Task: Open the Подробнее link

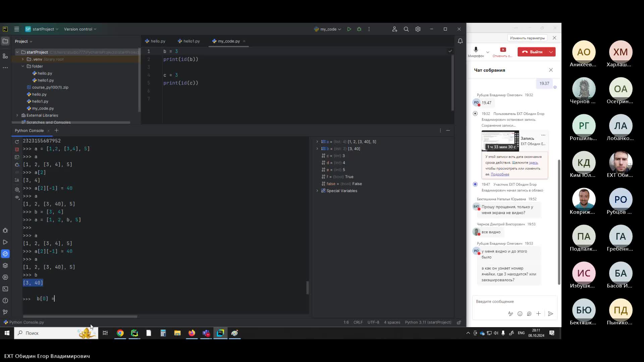Action: point(500,174)
